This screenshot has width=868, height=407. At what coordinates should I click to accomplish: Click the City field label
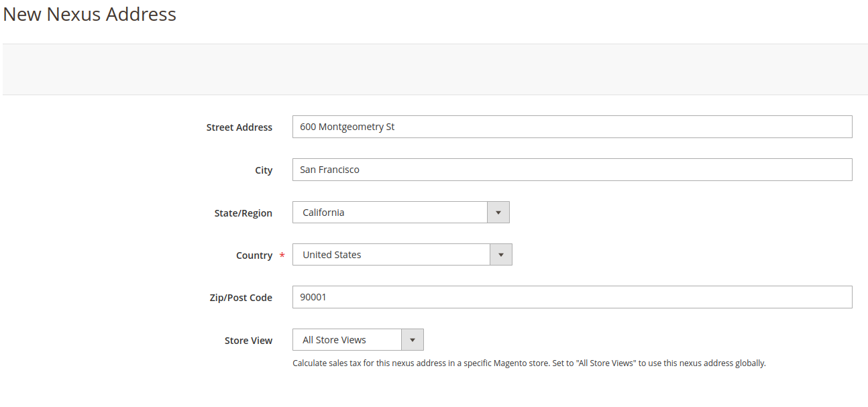click(x=264, y=170)
